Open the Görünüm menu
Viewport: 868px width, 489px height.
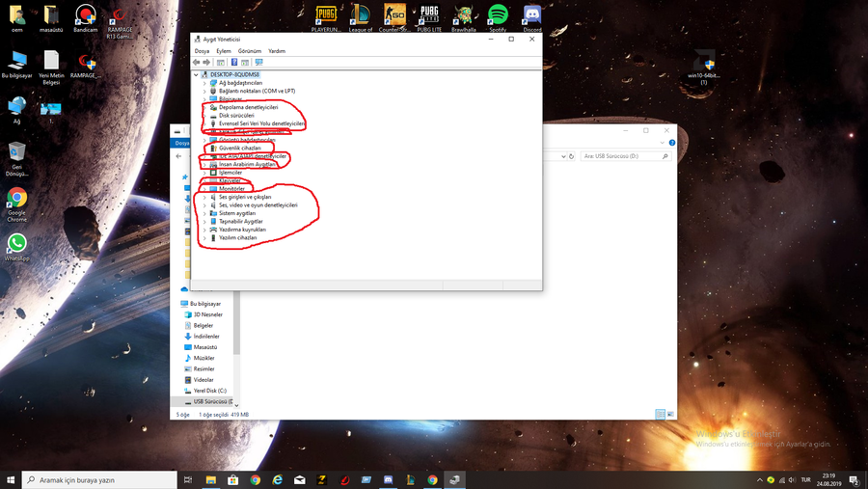tap(250, 51)
